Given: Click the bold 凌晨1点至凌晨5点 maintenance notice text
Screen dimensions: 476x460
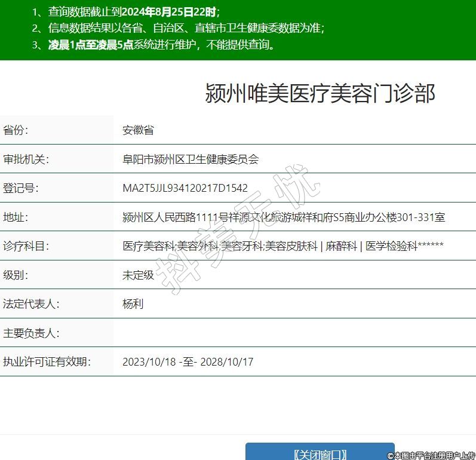Looking at the screenshot, I should pyautogui.click(x=90, y=45).
